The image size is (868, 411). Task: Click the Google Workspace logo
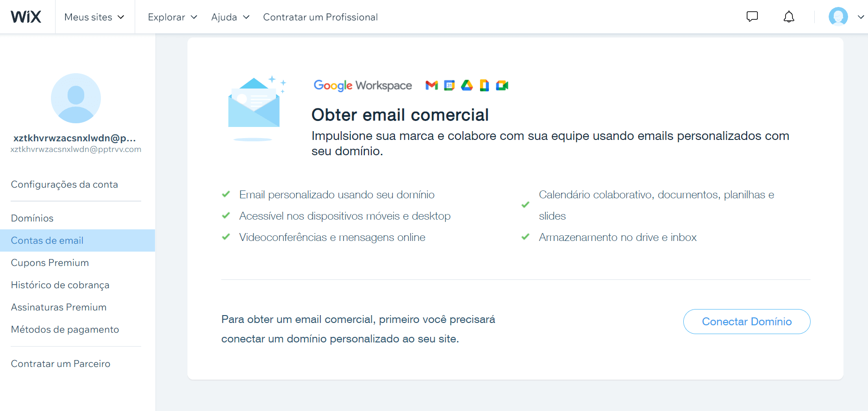point(363,85)
